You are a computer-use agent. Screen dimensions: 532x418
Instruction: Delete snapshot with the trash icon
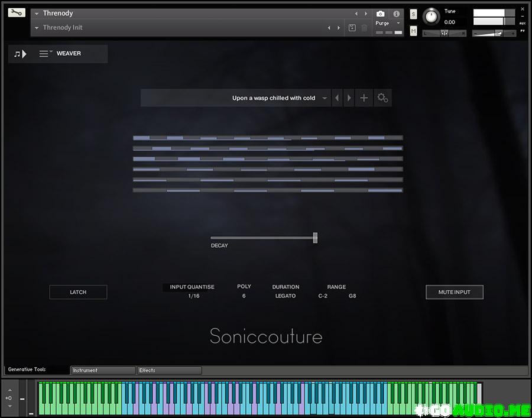pos(364,28)
